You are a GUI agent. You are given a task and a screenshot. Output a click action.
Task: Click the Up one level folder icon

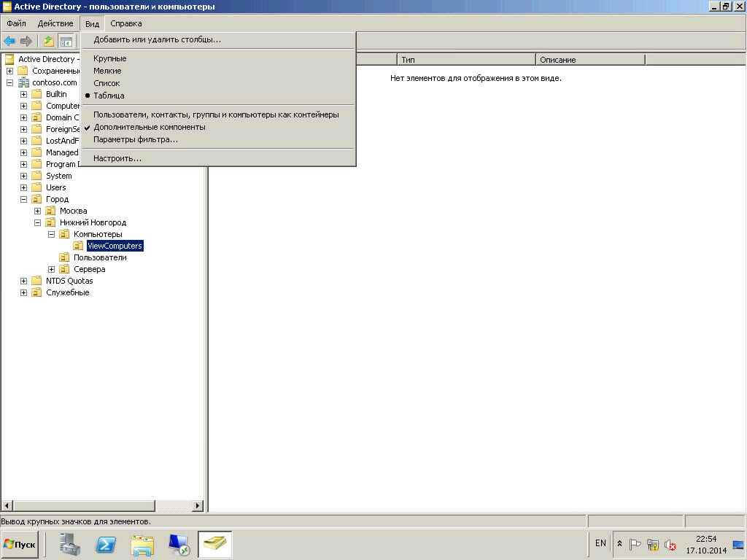coord(48,42)
